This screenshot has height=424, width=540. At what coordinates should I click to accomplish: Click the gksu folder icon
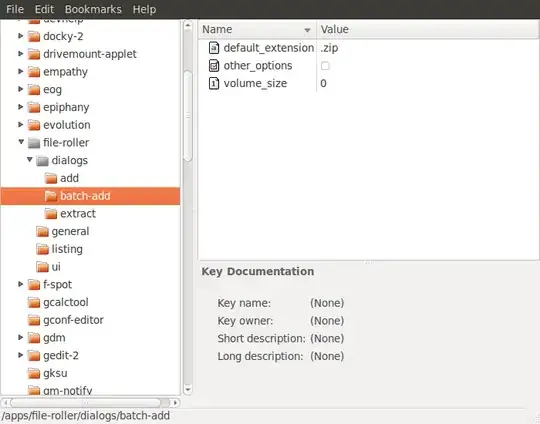tap(34, 373)
